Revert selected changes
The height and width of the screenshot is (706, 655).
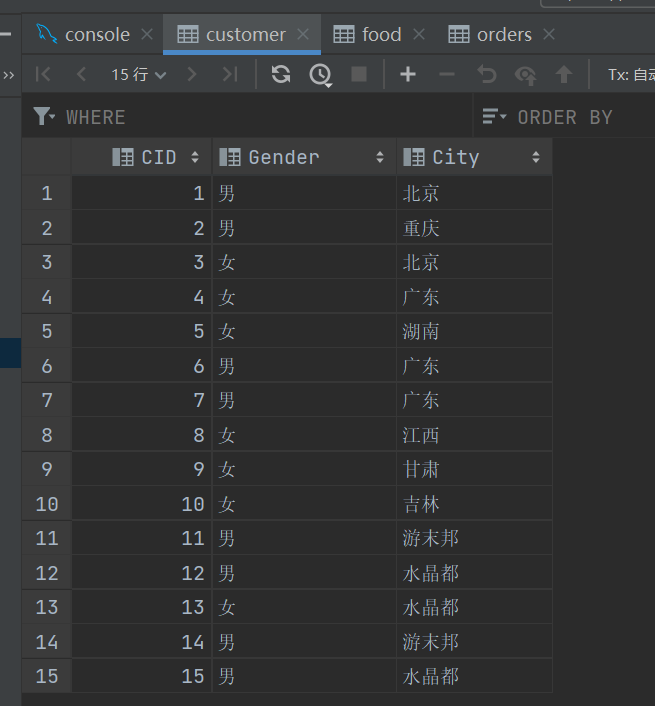pyautogui.click(x=486, y=74)
